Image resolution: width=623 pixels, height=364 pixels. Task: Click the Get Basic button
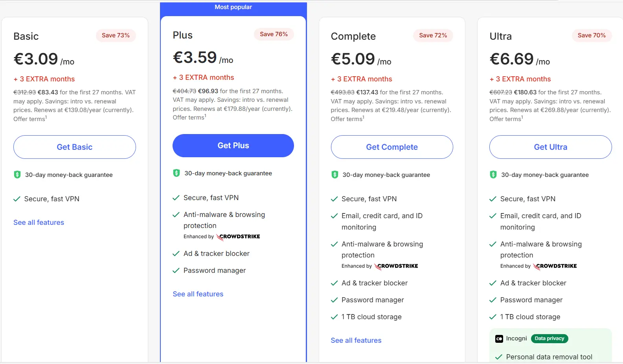pos(74,147)
